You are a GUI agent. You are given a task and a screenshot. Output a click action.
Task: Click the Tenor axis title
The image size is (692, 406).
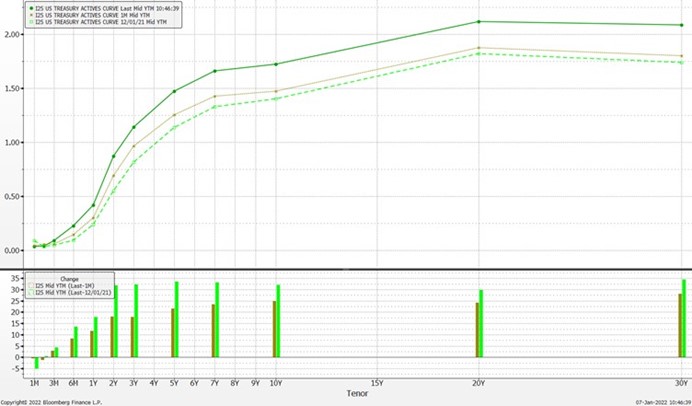(358, 393)
